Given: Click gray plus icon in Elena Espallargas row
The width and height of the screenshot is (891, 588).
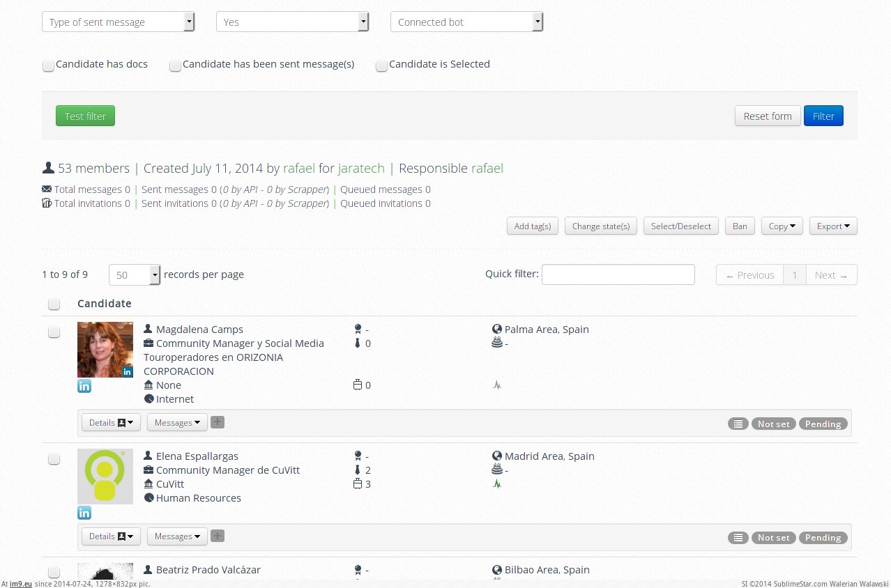Looking at the screenshot, I should [218, 536].
